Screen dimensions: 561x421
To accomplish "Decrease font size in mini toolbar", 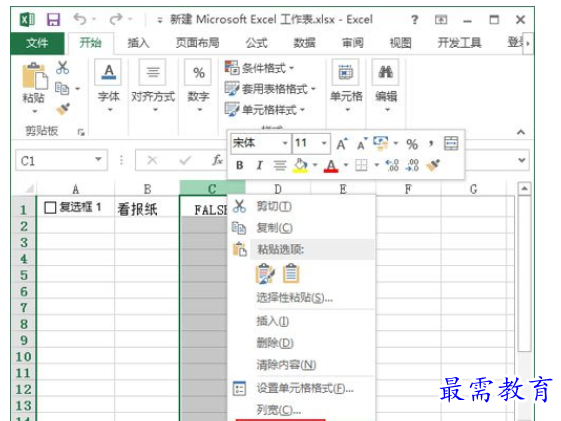I will click(362, 144).
